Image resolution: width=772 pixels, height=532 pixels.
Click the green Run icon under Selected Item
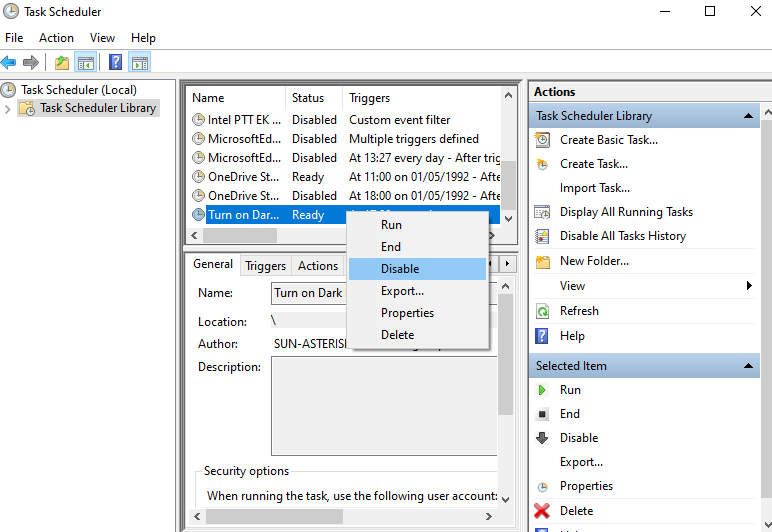(x=542, y=390)
